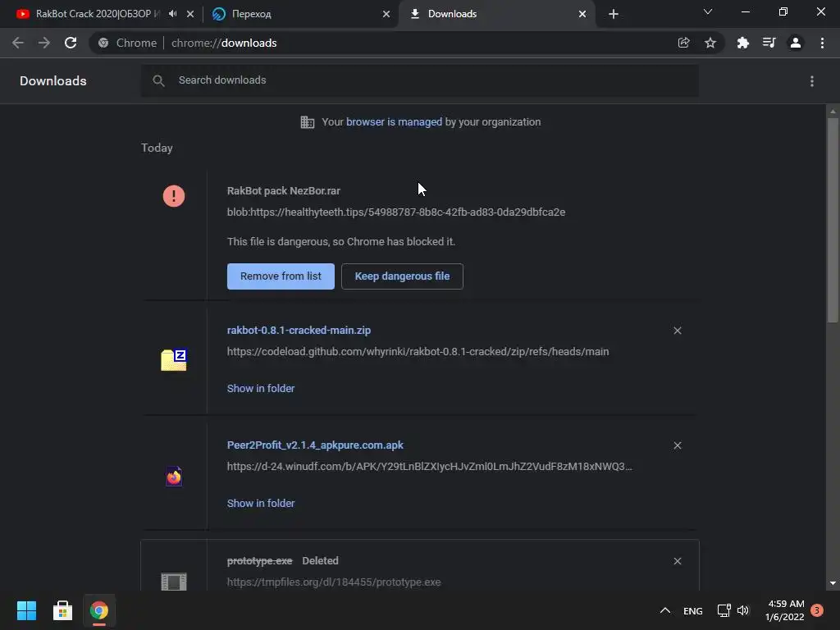Click the prototype.exe file icon
Viewport: 840px width, 630px height.
(x=174, y=582)
